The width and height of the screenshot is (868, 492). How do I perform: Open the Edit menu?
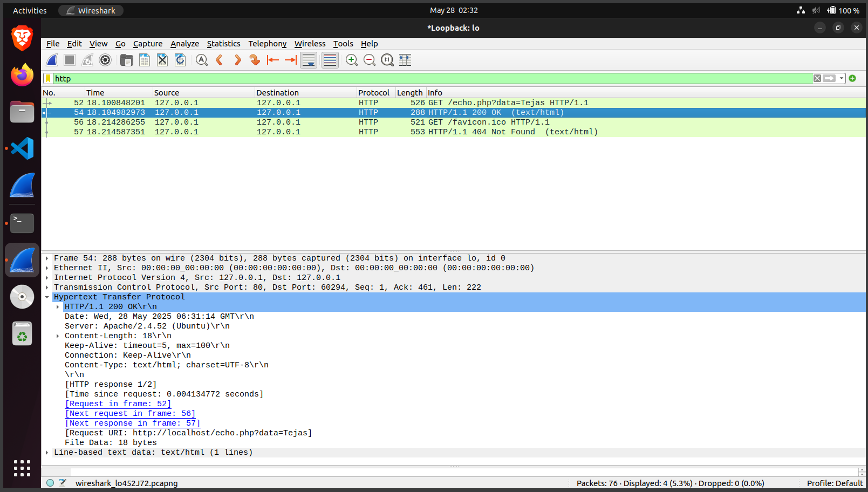74,44
